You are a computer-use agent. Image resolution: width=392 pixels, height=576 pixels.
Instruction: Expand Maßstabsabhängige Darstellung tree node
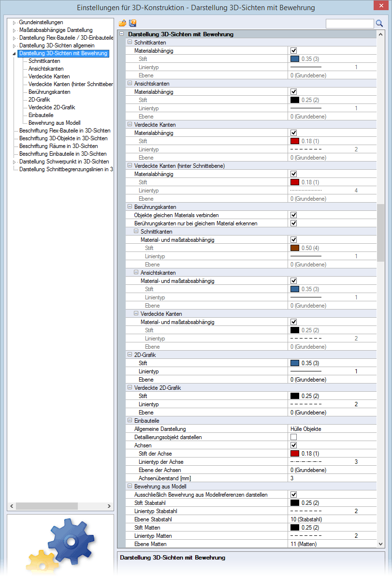tap(15, 30)
